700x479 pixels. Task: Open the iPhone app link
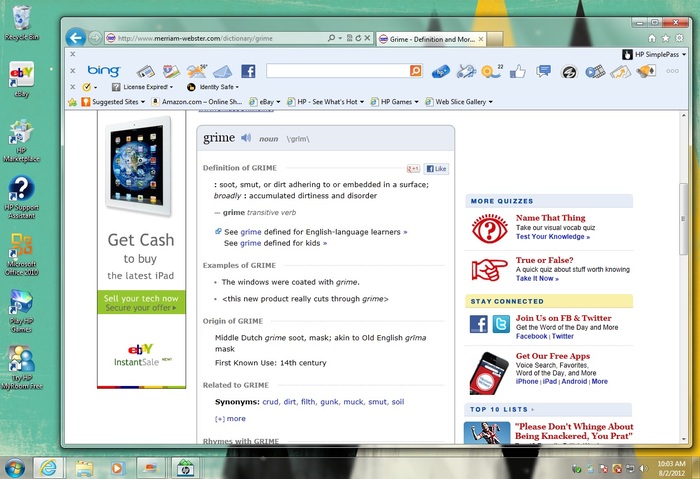(527, 382)
